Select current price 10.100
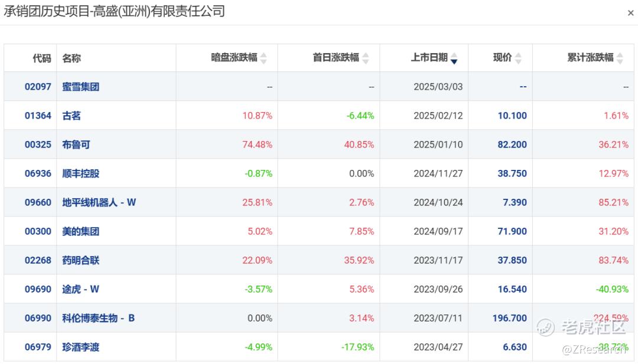This screenshot has height=364, width=638. coord(512,116)
